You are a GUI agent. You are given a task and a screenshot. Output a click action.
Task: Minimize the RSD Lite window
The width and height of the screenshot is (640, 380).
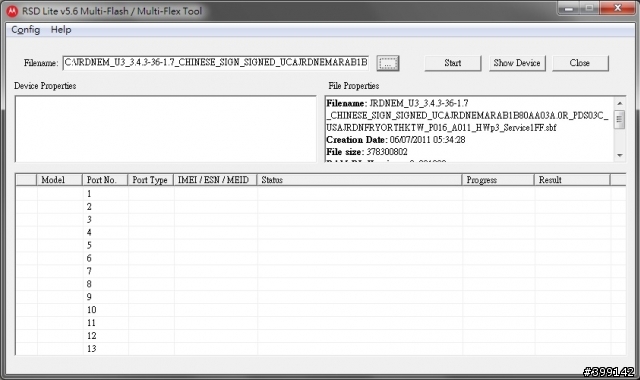[x=569, y=8]
